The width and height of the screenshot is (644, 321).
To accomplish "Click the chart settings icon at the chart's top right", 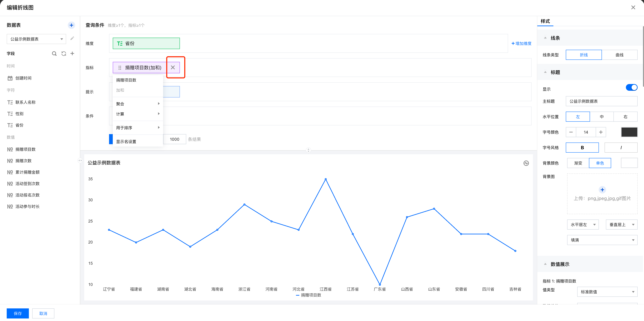I will (x=526, y=163).
